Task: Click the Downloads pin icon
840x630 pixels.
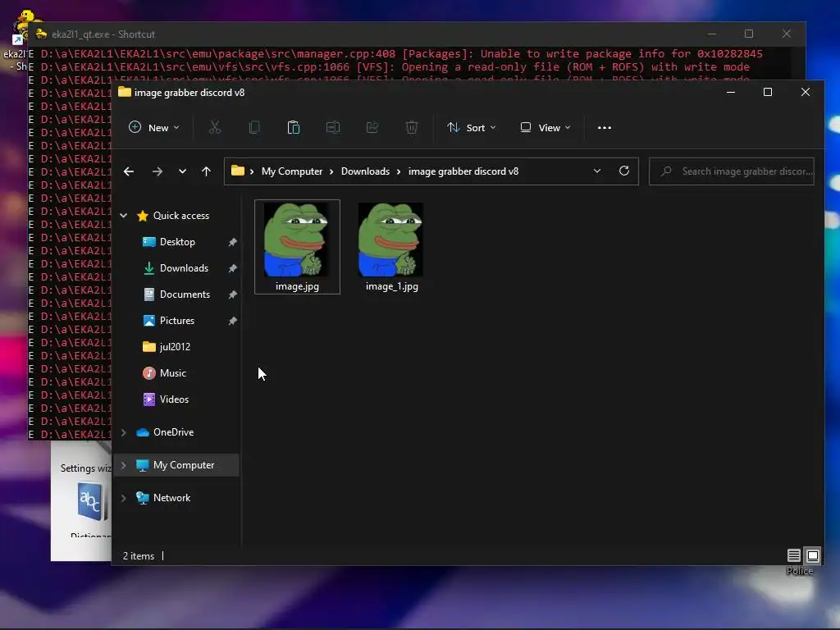Action: (x=232, y=268)
